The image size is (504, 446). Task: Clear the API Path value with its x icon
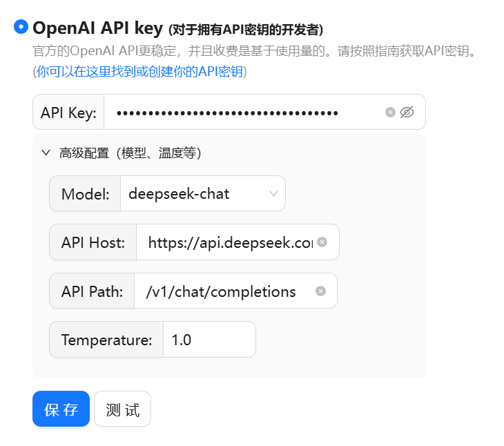click(x=320, y=291)
